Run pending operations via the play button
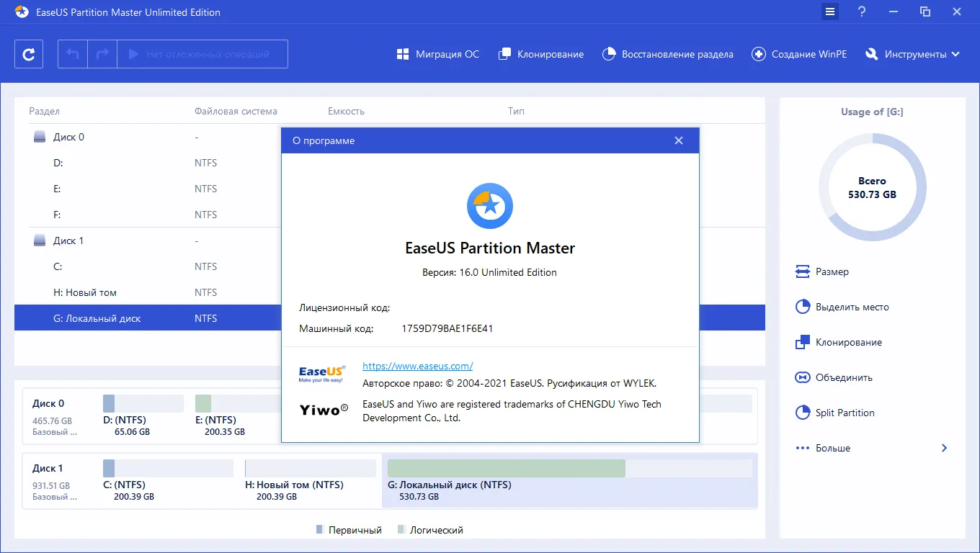The width and height of the screenshot is (980, 553). [202, 54]
